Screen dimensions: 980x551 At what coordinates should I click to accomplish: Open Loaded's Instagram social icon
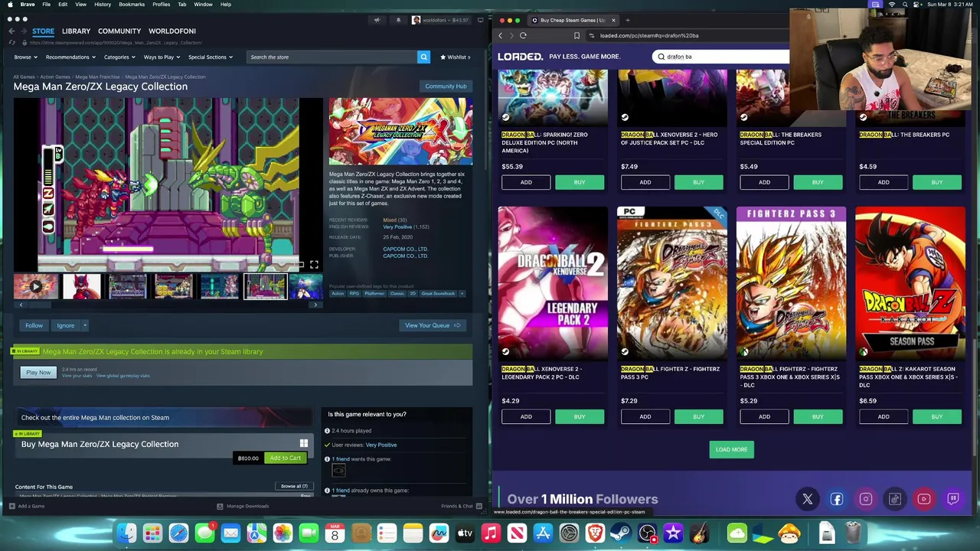[x=865, y=499]
